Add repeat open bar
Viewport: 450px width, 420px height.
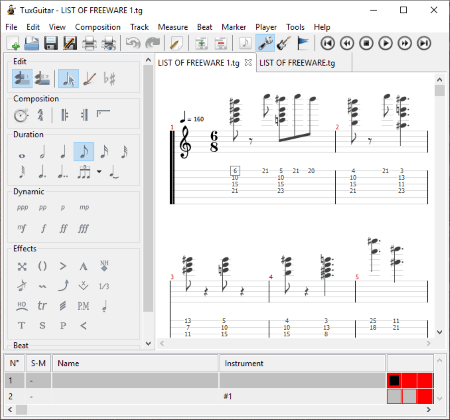65,115
